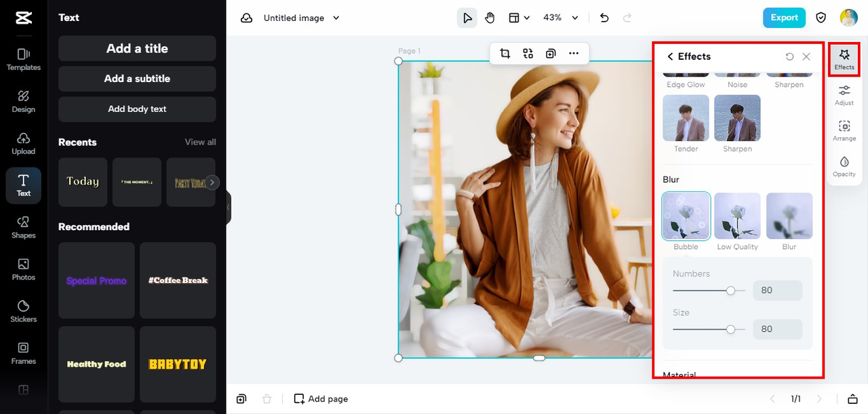Click the replace image icon in floating toolbar
Screen dimensions: 868x414
528,54
